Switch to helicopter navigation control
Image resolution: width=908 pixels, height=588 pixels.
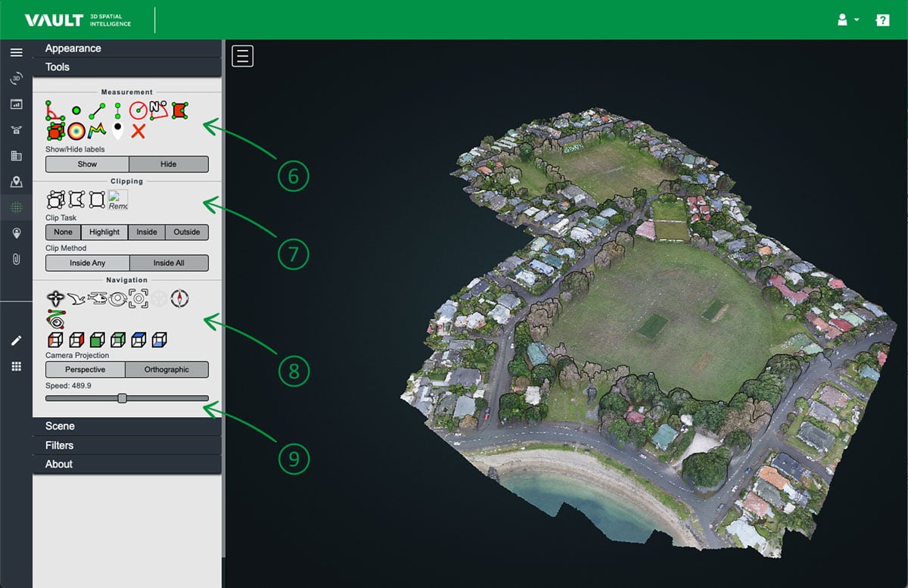pos(97,299)
